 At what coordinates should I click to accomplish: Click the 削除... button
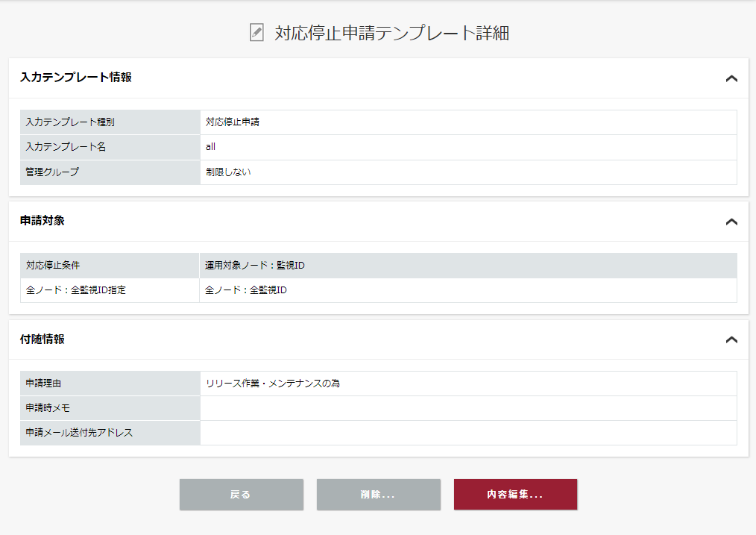pyautogui.click(x=379, y=495)
